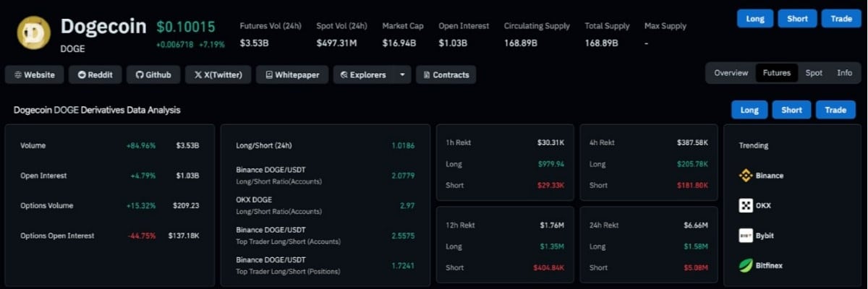Expand the Explorers dropdown arrow
Image resolution: width=868 pixels, height=289 pixels.
402,74
